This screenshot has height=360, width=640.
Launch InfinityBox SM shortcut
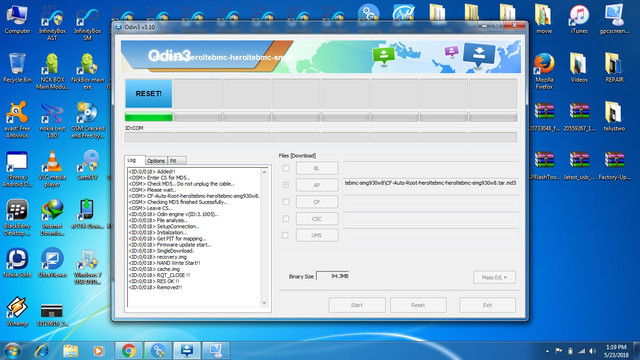[87, 24]
